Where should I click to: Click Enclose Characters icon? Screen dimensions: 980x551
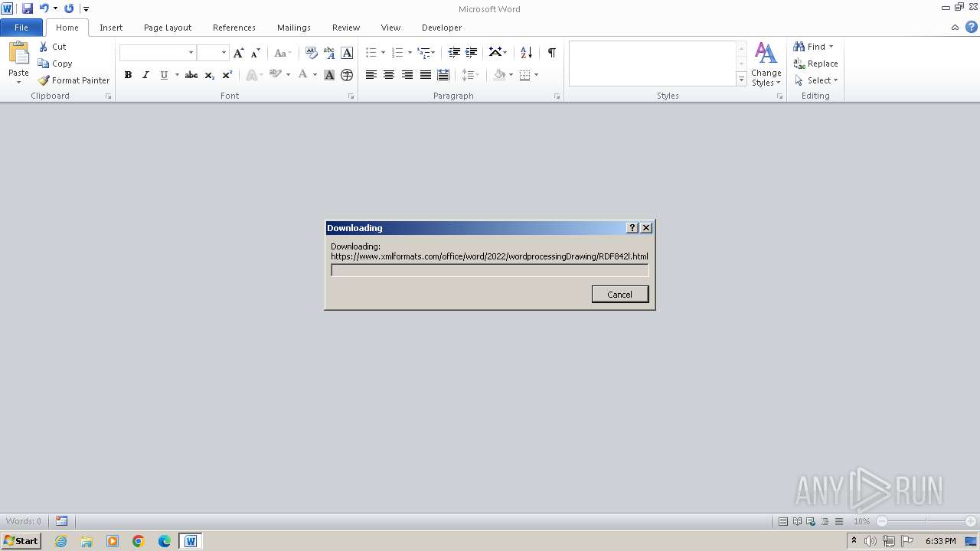click(347, 75)
